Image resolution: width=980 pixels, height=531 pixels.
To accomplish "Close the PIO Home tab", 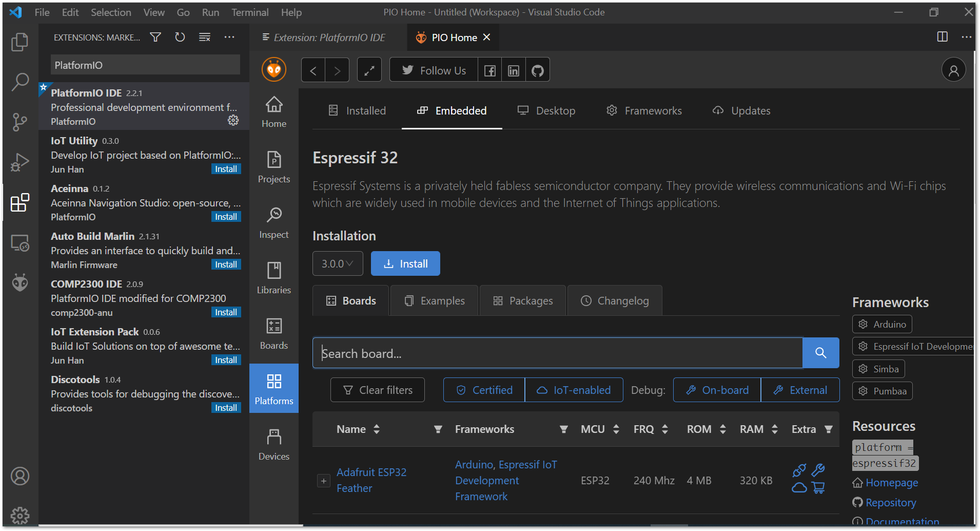I will click(x=487, y=37).
